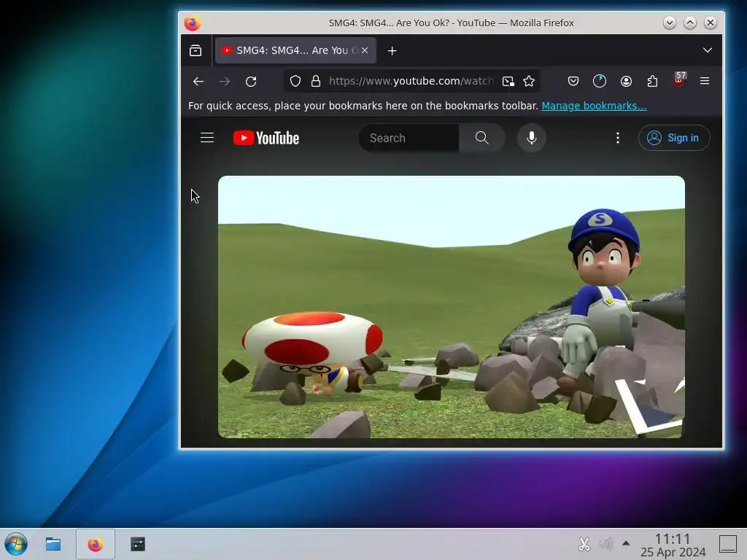Open Firefox account icon
Image resolution: width=747 pixels, height=560 pixels.
(626, 82)
